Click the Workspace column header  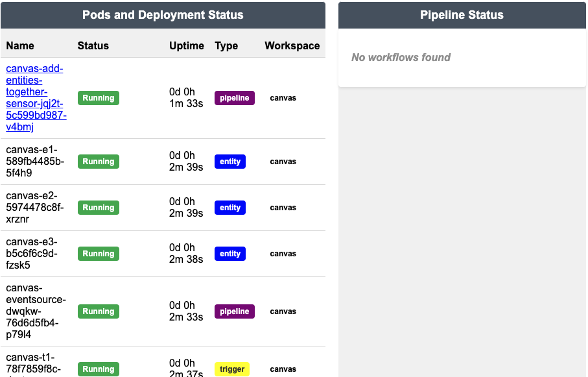click(x=292, y=46)
